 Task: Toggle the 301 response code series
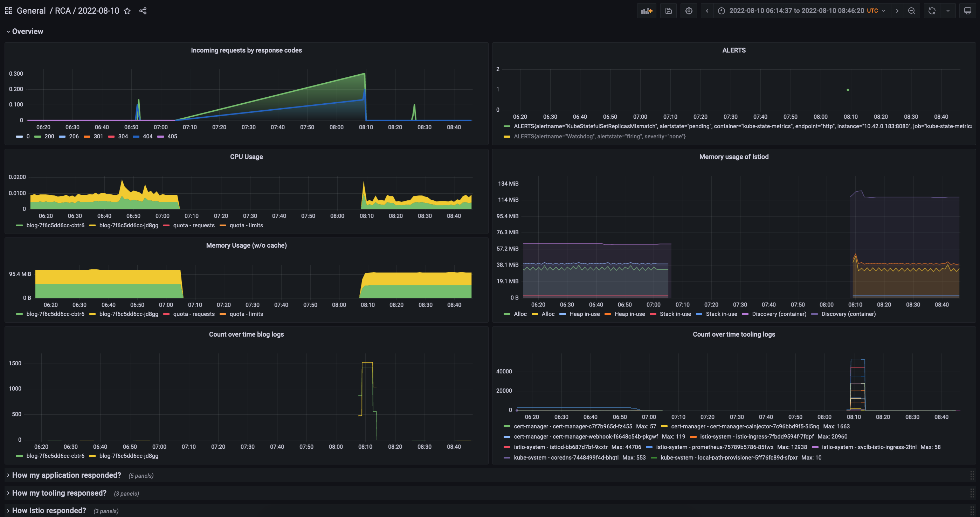coord(98,136)
